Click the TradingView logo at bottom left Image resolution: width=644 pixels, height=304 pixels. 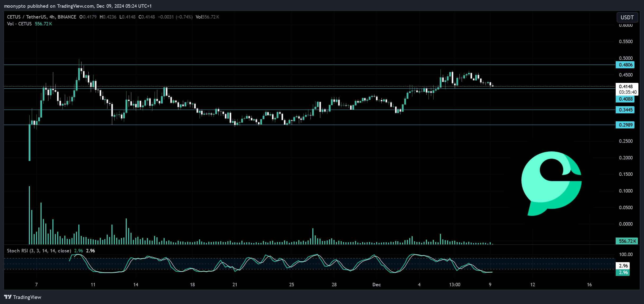click(23, 297)
